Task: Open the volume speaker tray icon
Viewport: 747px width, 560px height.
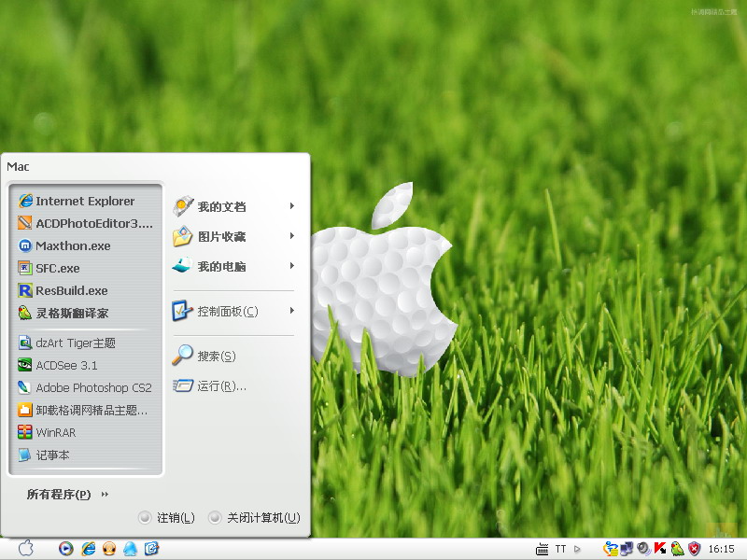Action: tap(643, 549)
